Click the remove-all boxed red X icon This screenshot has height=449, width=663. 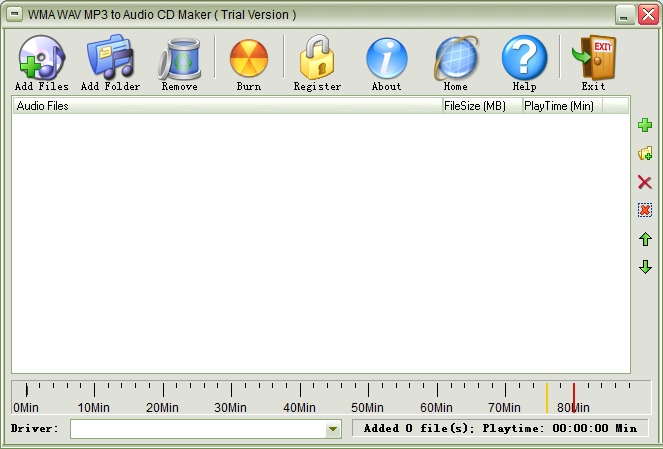tap(645, 210)
